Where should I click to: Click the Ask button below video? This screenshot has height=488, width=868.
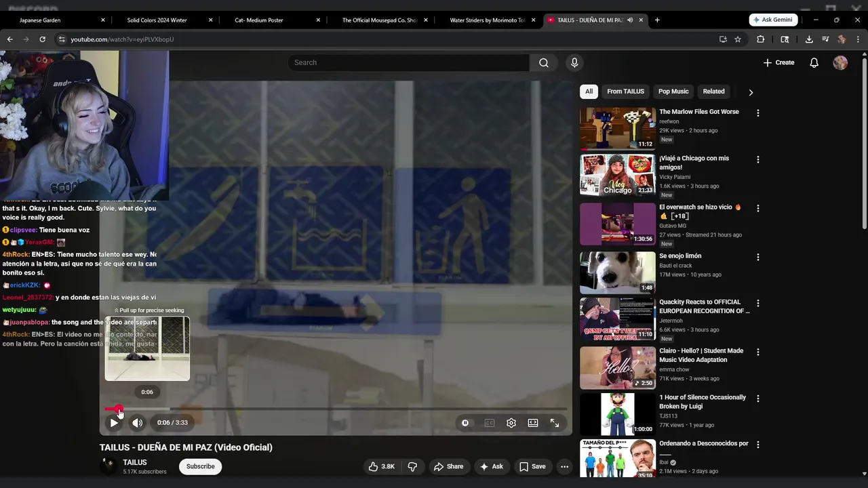pos(492,466)
